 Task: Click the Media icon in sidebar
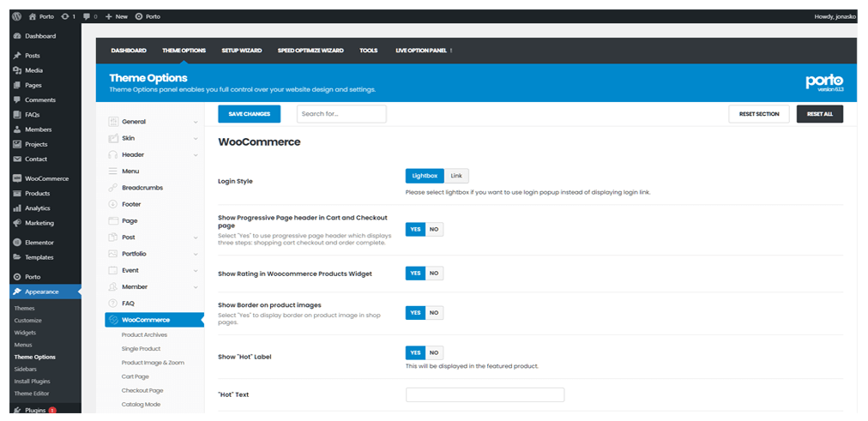pos(17,70)
